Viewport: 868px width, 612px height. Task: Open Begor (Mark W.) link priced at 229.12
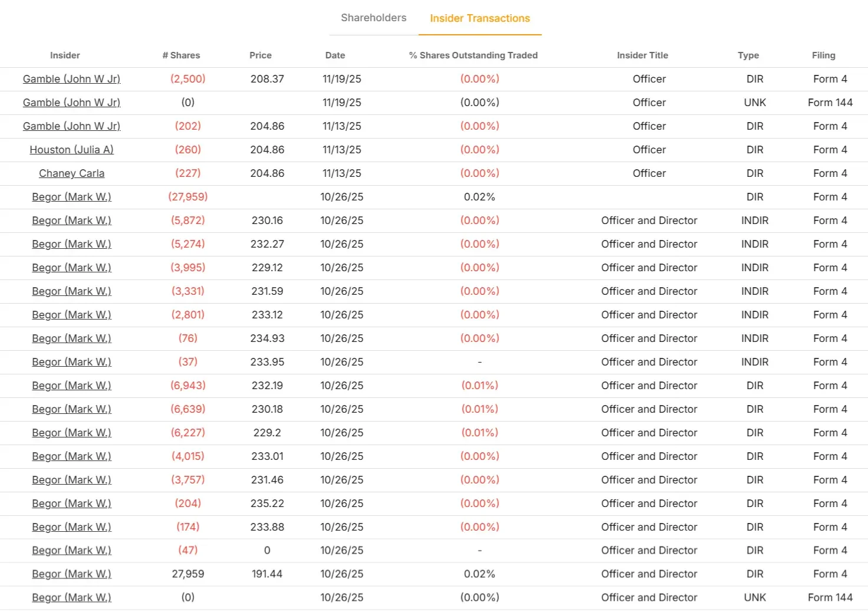(x=71, y=268)
